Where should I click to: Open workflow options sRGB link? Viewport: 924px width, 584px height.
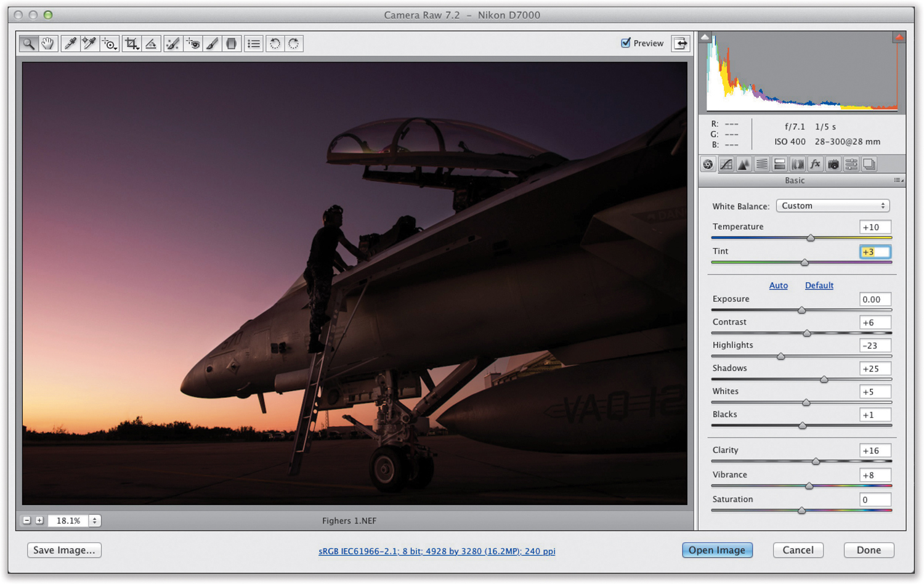coord(437,551)
